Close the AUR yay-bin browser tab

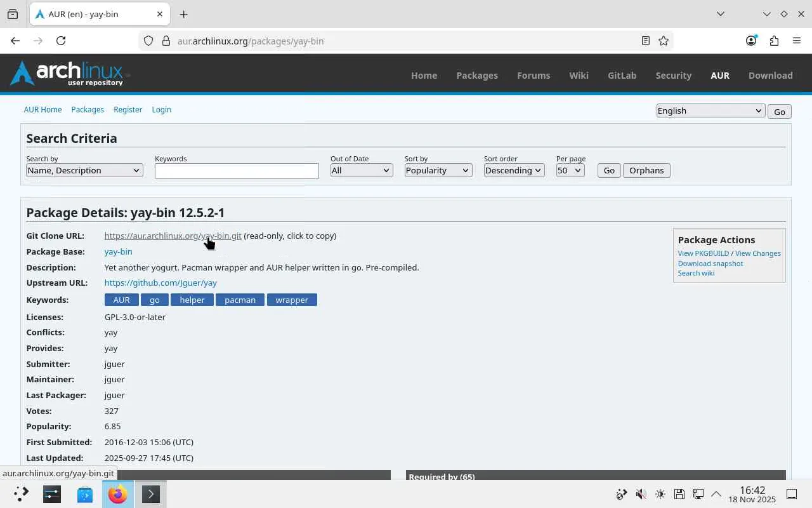160,14
